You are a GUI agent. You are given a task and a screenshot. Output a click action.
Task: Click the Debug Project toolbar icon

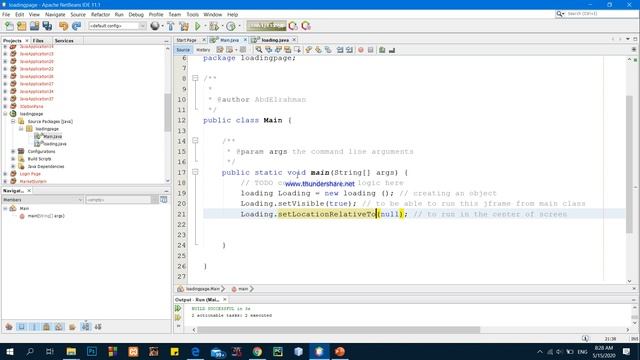pos(213,26)
